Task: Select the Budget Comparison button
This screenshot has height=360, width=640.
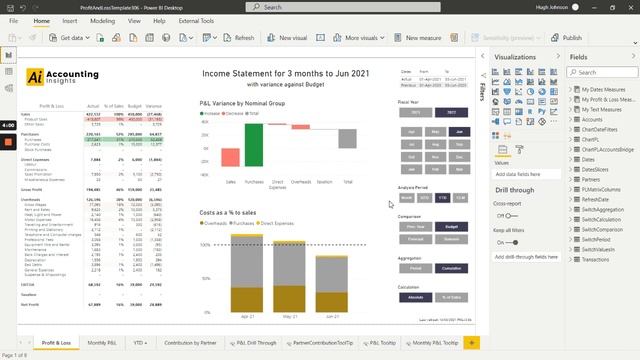Action: click(x=451, y=227)
